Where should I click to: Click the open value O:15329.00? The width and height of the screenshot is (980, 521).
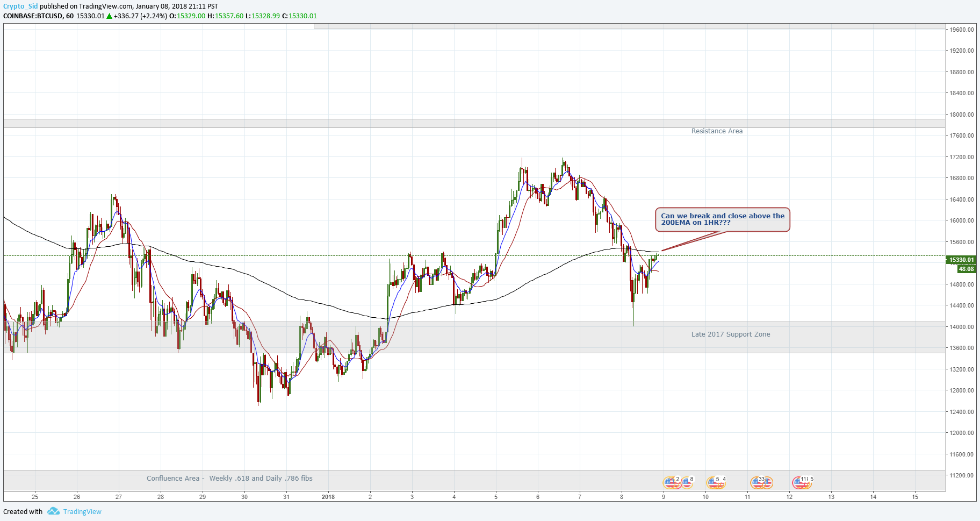(188, 16)
